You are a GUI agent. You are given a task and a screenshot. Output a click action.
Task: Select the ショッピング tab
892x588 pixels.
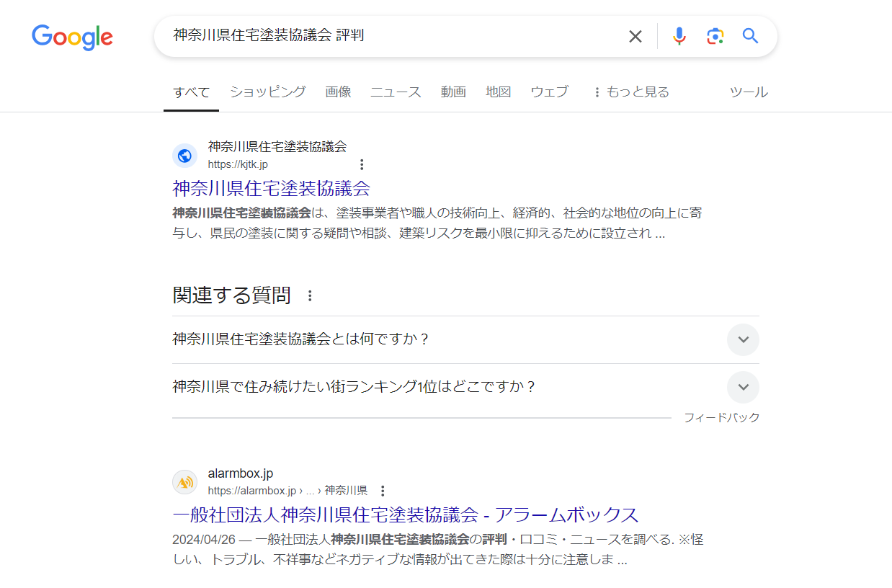[267, 92]
